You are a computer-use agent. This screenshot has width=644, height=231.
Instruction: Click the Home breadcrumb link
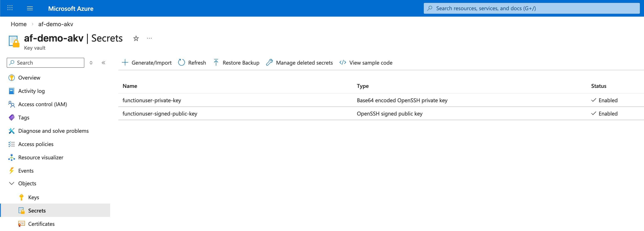[19, 24]
